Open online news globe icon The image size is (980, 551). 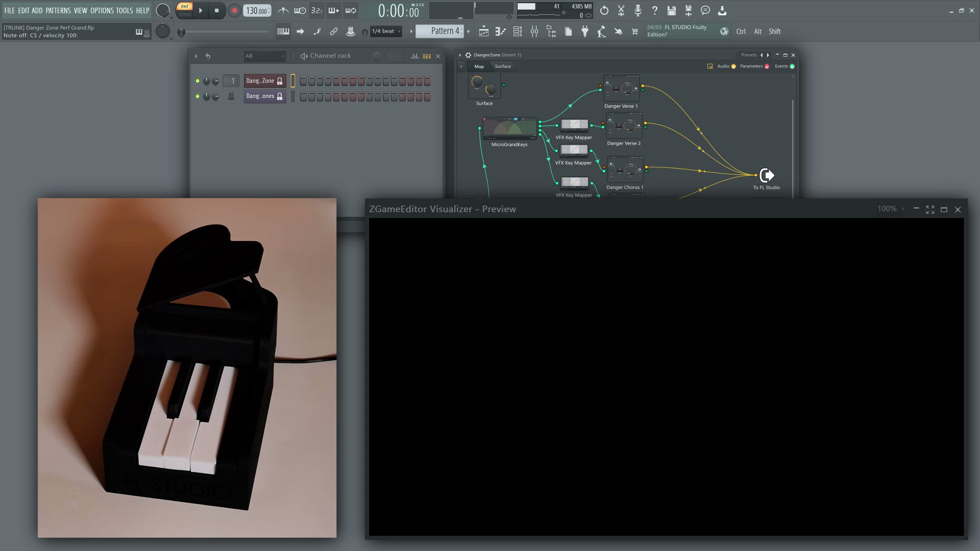[x=724, y=32]
